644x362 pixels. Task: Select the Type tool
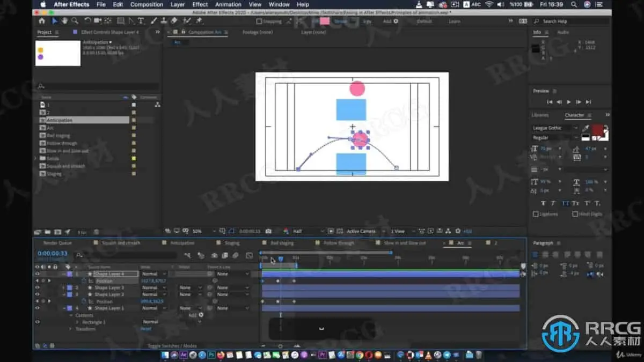(141, 21)
